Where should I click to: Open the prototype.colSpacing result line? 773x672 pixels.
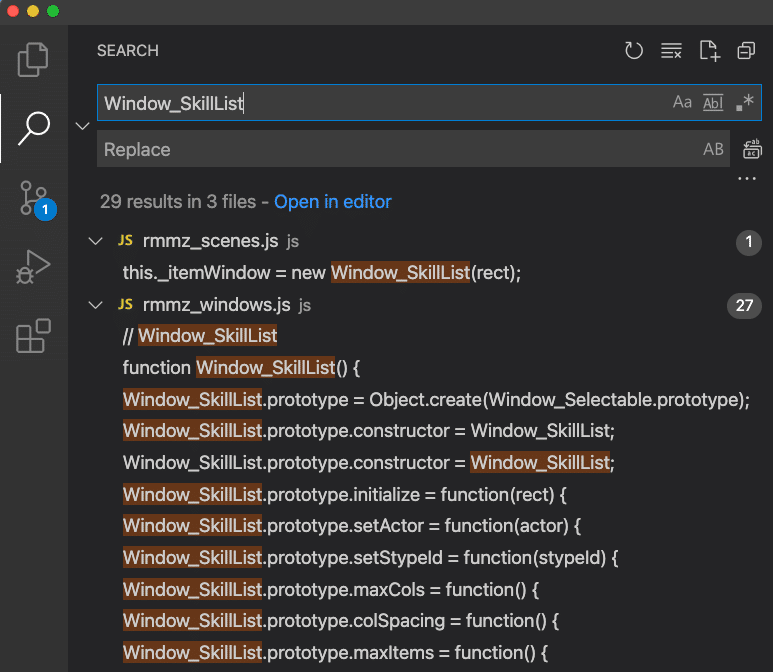tap(341, 621)
